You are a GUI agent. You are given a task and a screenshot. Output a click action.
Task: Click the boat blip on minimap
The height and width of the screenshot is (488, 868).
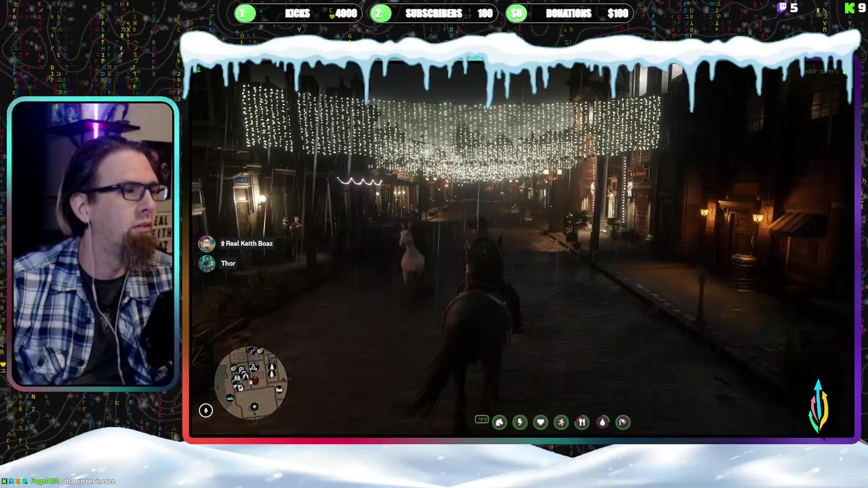[230, 398]
